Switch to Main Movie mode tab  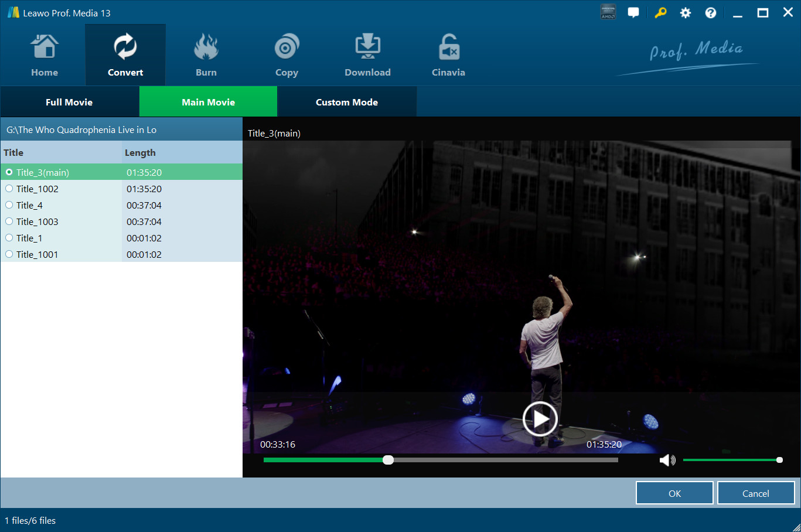(208, 102)
